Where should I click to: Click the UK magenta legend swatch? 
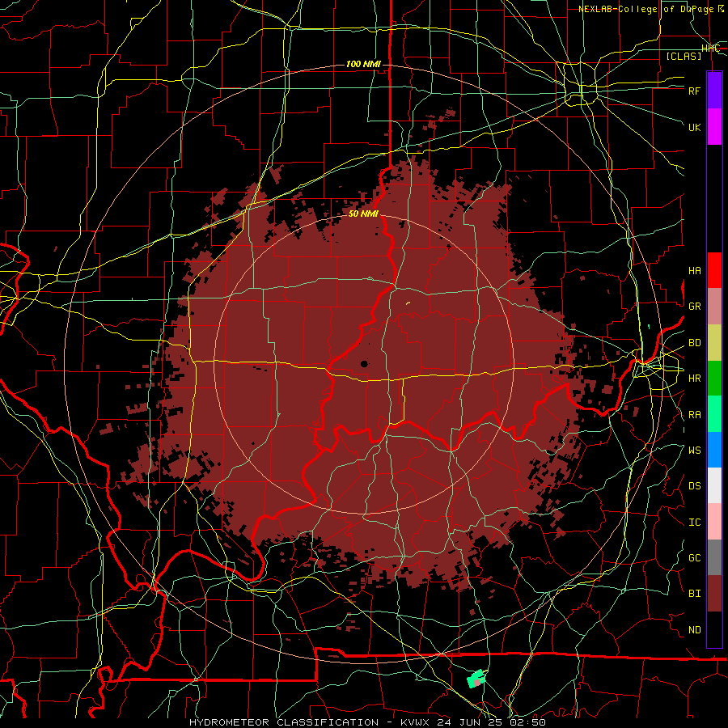click(714, 127)
